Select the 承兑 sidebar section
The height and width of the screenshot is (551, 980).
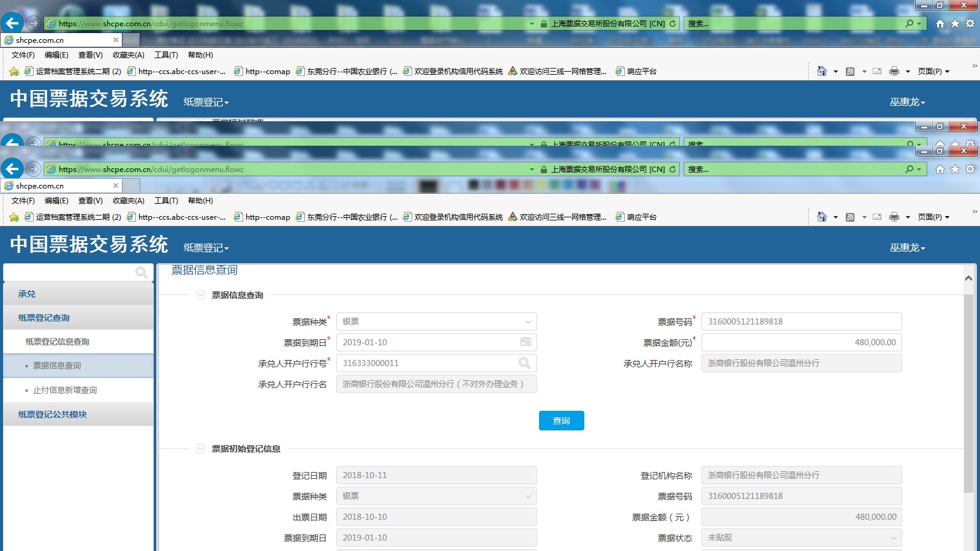click(27, 294)
